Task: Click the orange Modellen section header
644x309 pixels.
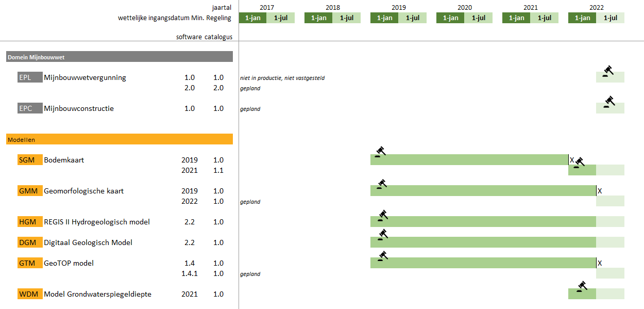Action: click(120, 139)
